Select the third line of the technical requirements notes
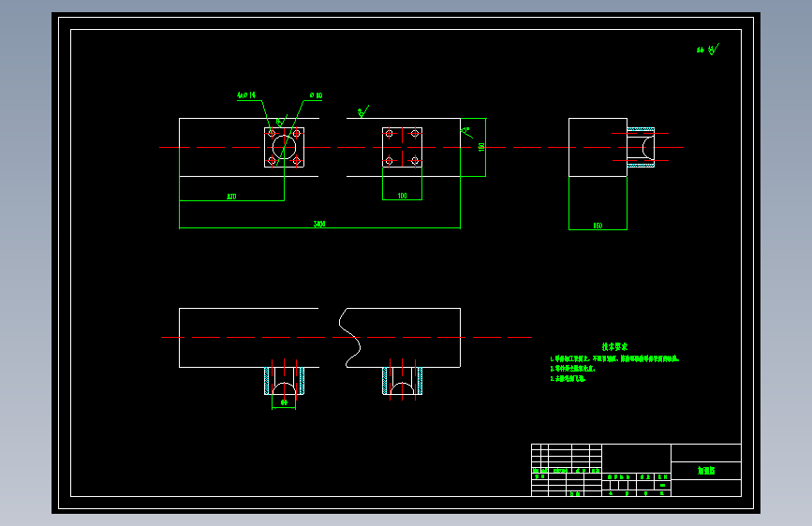This screenshot has height=526, width=812. point(568,378)
